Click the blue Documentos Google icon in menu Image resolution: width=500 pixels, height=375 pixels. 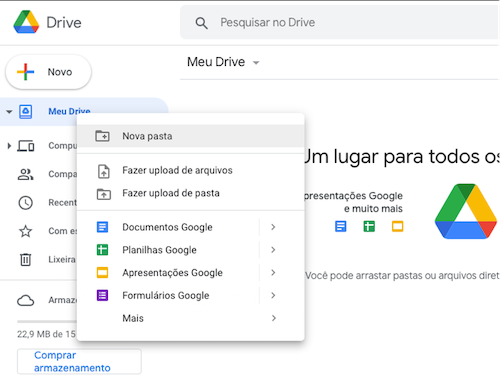(x=102, y=227)
